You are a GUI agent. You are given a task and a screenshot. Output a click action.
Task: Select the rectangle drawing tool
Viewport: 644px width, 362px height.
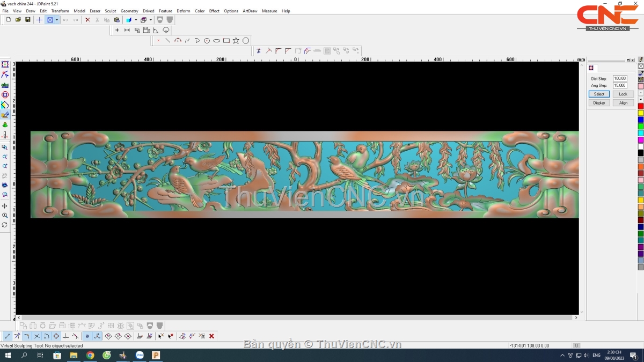pyautogui.click(x=226, y=41)
